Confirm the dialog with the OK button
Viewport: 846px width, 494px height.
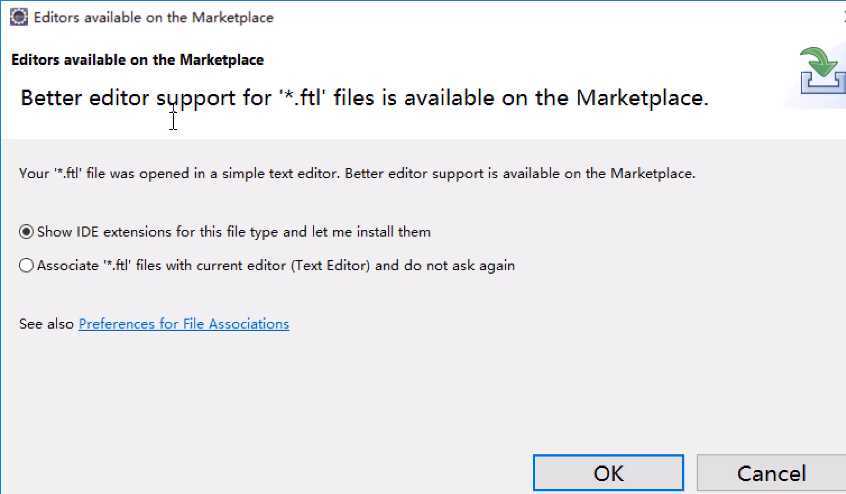pos(608,473)
